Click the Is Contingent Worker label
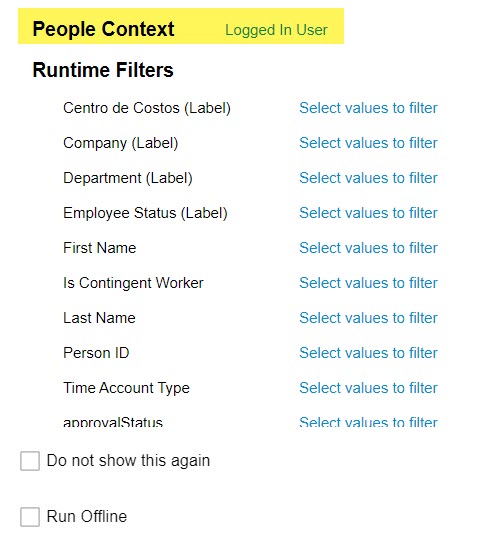Screen dimensions: 486x536 [x=133, y=283]
